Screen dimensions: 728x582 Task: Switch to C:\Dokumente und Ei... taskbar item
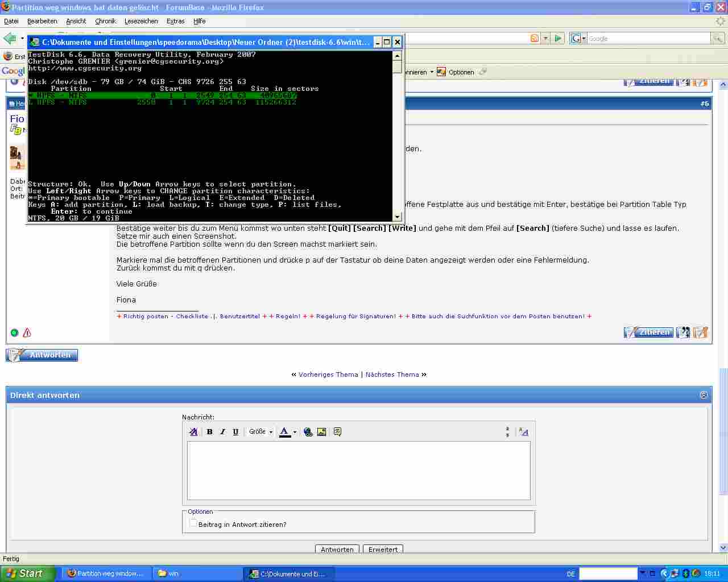289,573
